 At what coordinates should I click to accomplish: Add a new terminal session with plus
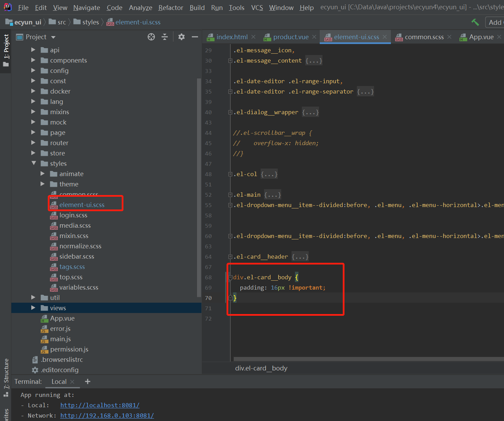(88, 381)
